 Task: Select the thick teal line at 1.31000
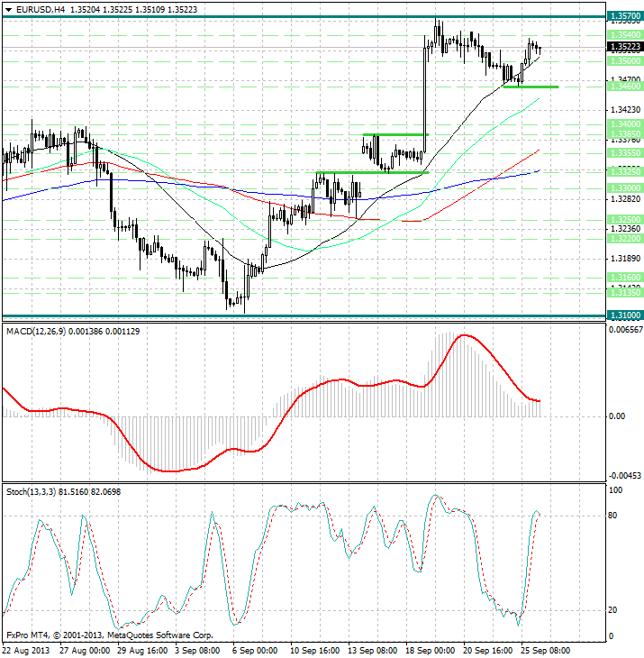(304, 316)
